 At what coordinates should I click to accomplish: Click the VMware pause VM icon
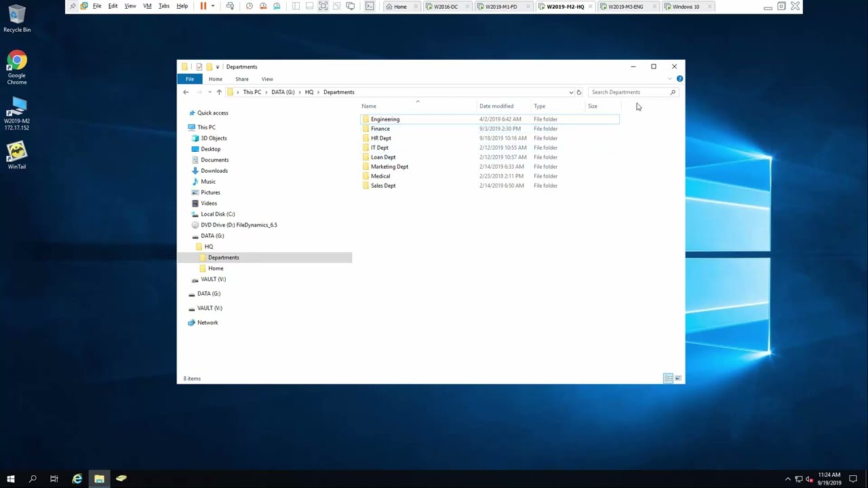pyautogui.click(x=203, y=6)
